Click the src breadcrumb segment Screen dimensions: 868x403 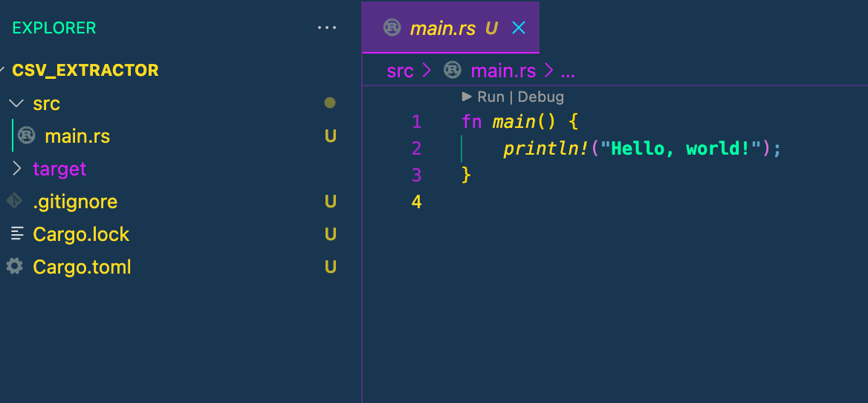click(x=400, y=71)
